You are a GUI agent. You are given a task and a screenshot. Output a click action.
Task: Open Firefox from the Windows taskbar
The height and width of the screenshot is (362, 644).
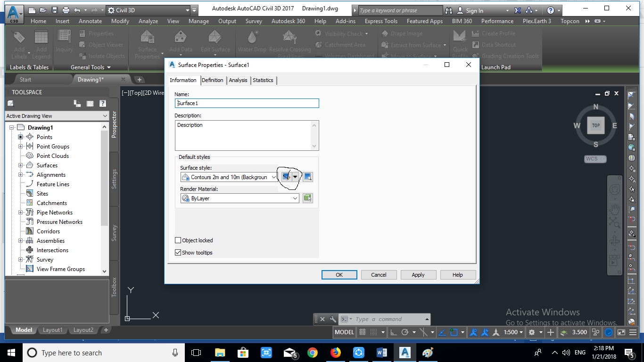point(336,353)
